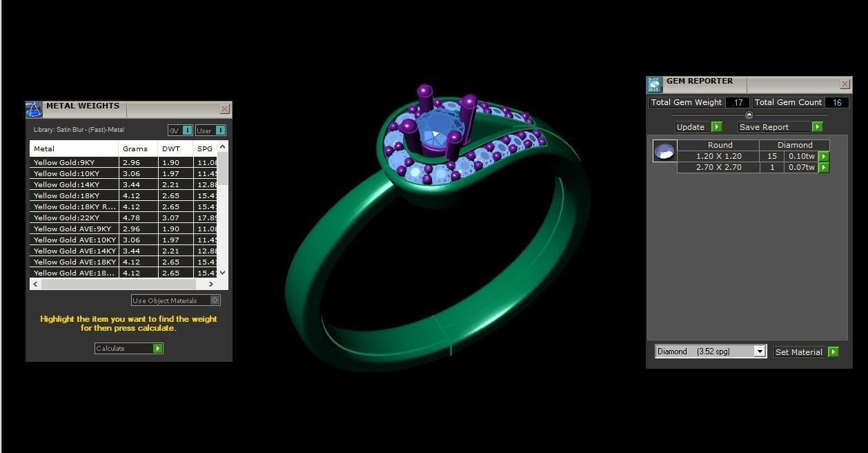Click the 0.10tw weight cell
868x453 pixels.
tap(801, 157)
